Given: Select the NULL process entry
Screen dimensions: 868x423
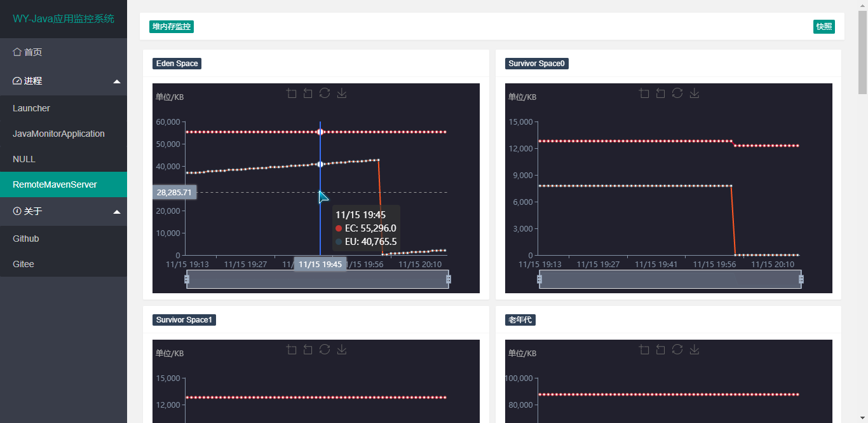Looking at the screenshot, I should [64, 159].
